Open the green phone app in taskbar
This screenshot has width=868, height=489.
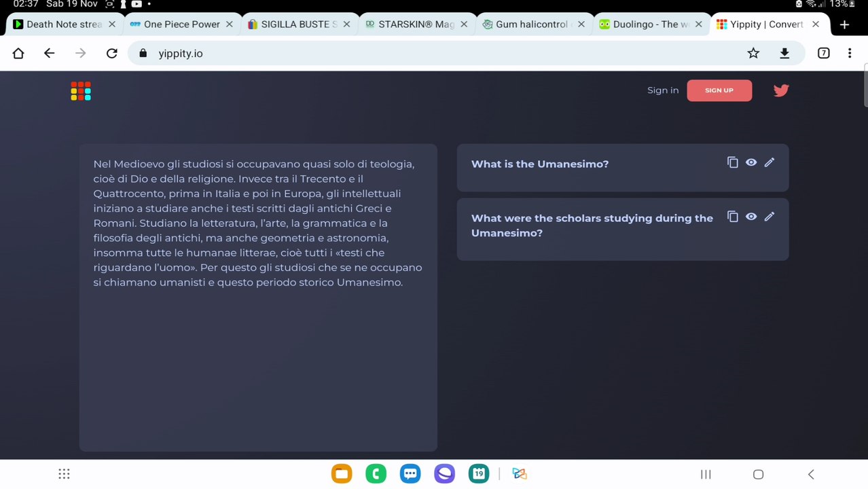click(x=376, y=474)
